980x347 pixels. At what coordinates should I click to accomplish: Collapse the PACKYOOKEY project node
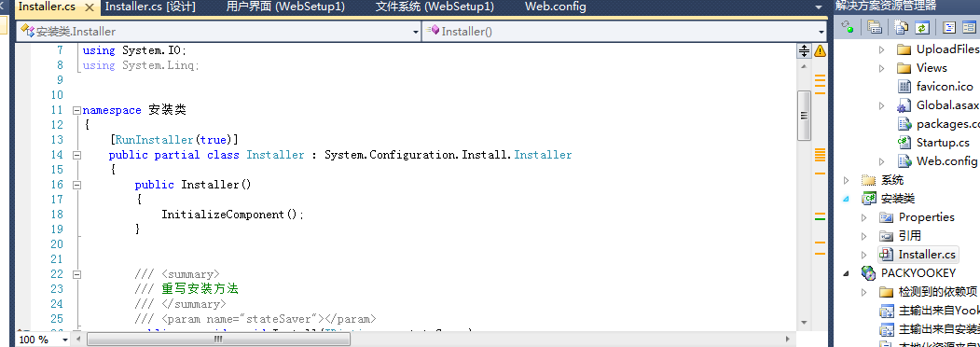click(847, 273)
